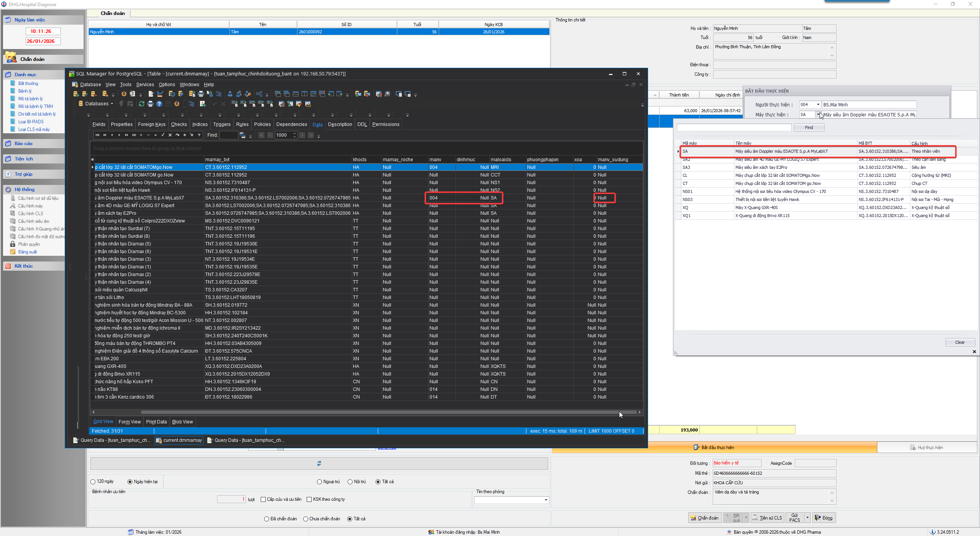Screen dimensions: 980x536
Task: Click the user manager person icon
Action: (x=230, y=94)
